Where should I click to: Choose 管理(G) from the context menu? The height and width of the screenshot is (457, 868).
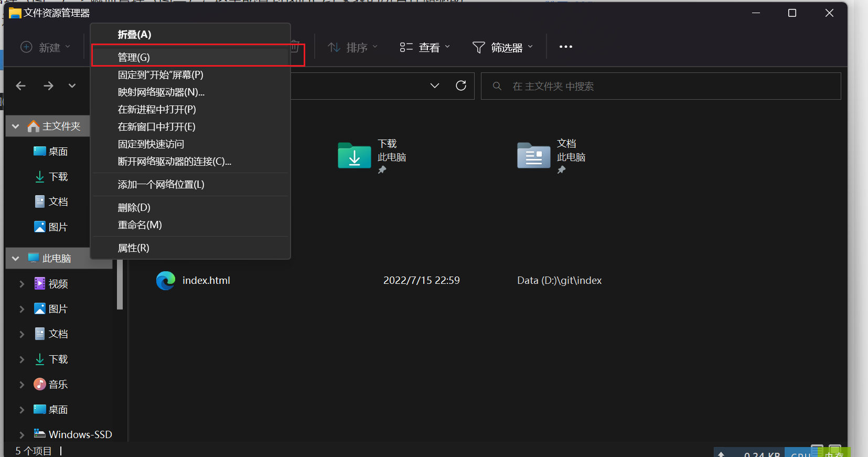tap(134, 57)
